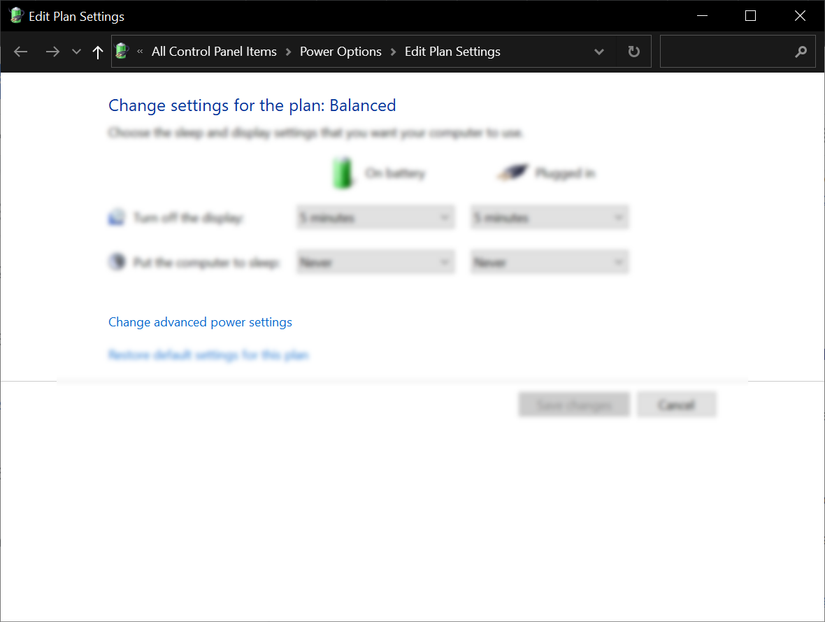Click the Turn off the display monitor icon

coord(117,217)
